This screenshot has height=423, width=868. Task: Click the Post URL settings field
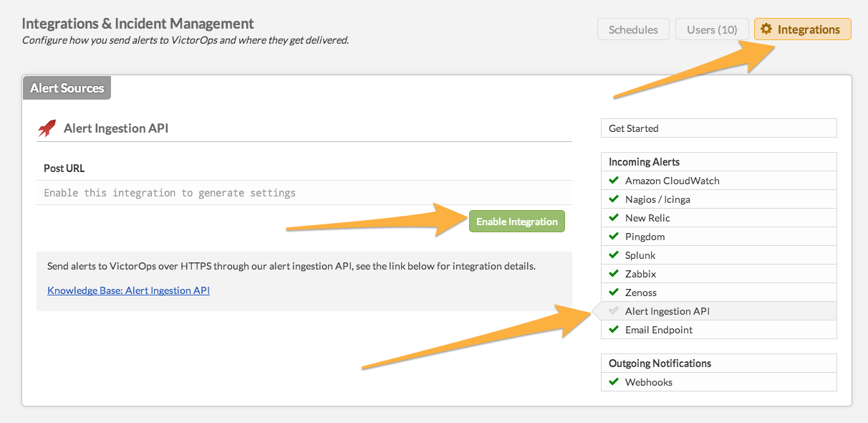click(x=304, y=193)
